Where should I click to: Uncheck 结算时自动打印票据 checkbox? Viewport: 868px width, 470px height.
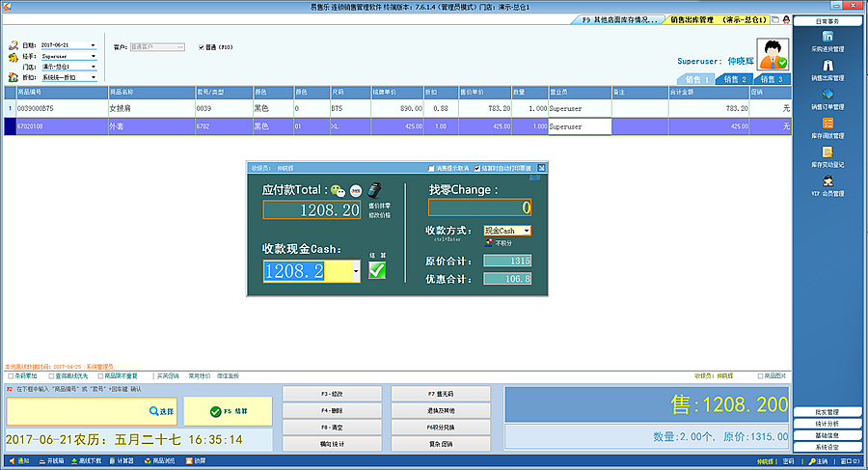(x=477, y=168)
